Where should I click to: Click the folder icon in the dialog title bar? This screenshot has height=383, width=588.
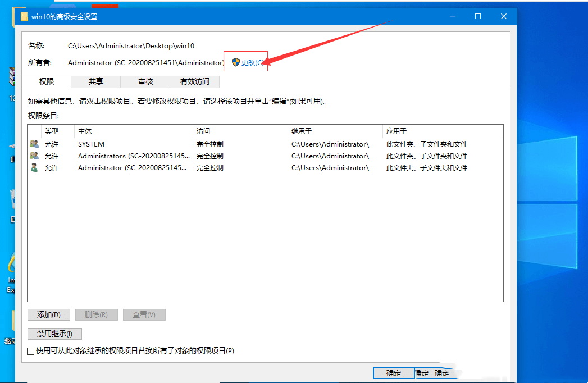tap(24, 16)
